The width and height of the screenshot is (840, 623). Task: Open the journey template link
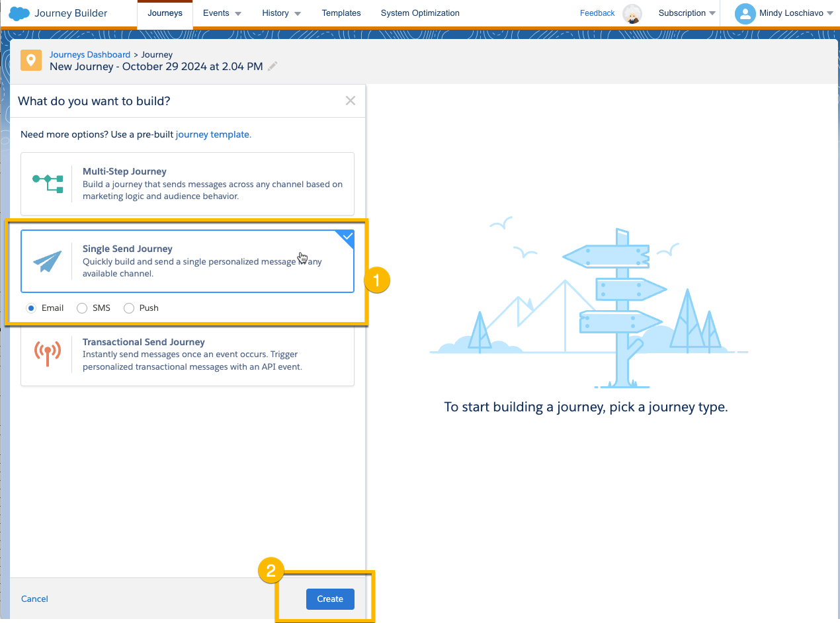[x=212, y=134]
